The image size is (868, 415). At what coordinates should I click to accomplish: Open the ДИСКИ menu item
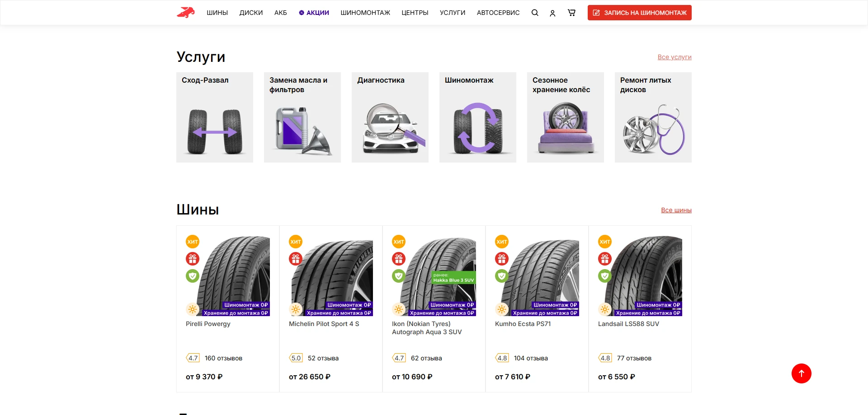point(251,13)
